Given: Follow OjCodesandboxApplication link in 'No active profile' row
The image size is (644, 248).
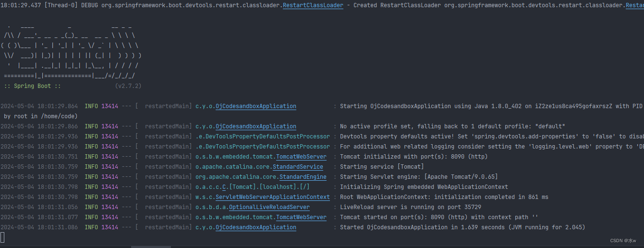Looking at the screenshot, I should (255, 126).
